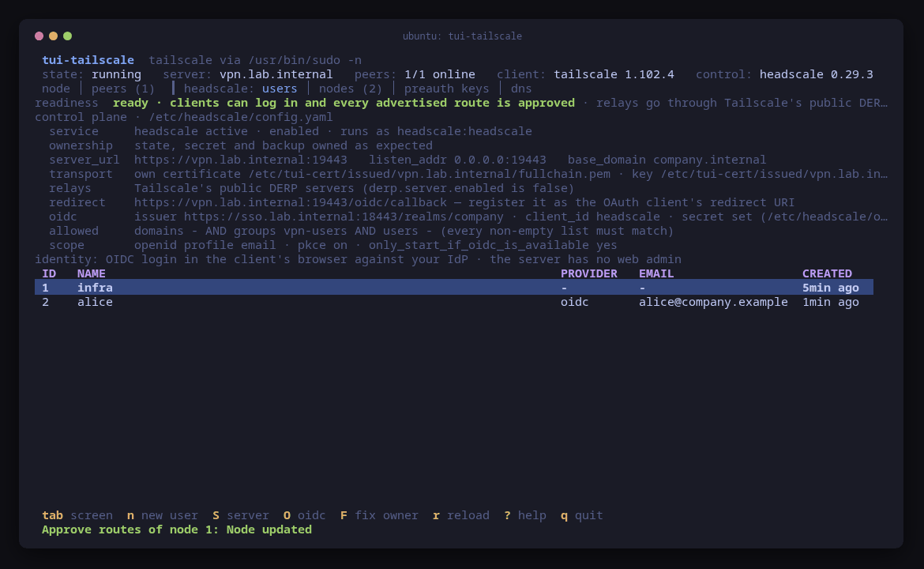Open the dns tab
Screen dimensions: 924x569
click(x=521, y=89)
